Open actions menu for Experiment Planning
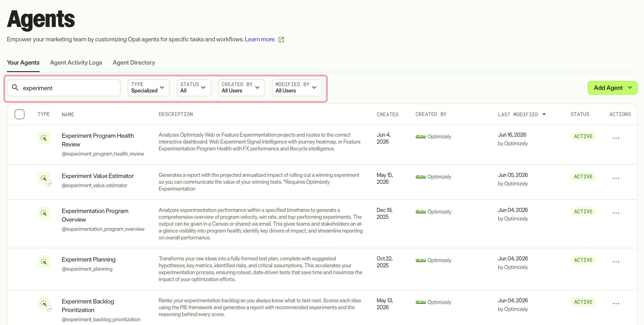 pos(616,262)
